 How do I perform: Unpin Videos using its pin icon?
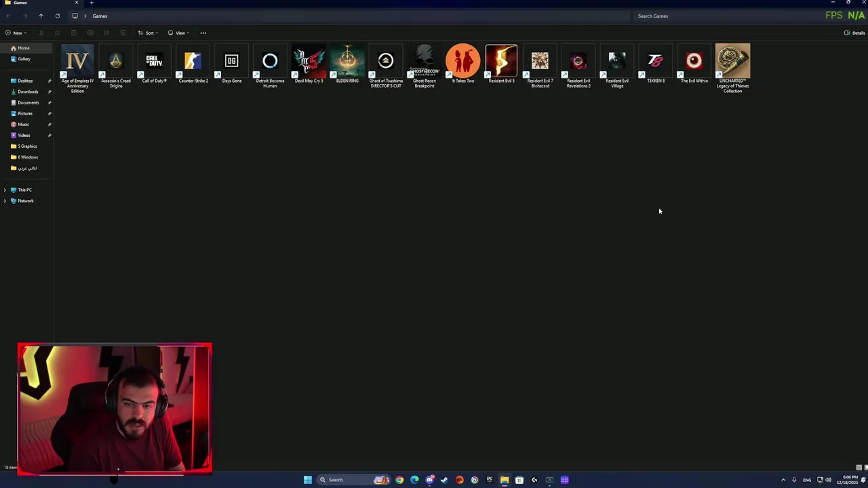click(50, 135)
